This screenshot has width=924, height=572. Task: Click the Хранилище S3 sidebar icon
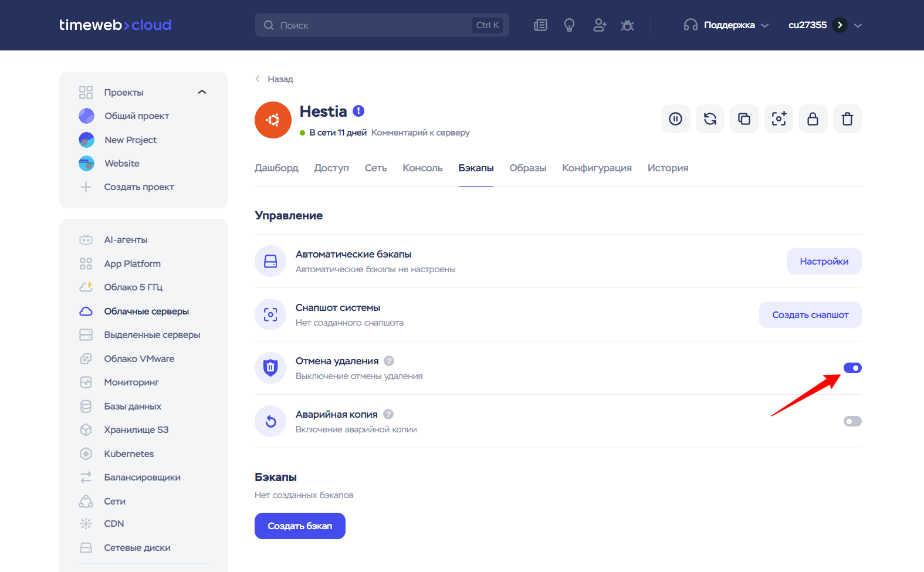click(86, 429)
